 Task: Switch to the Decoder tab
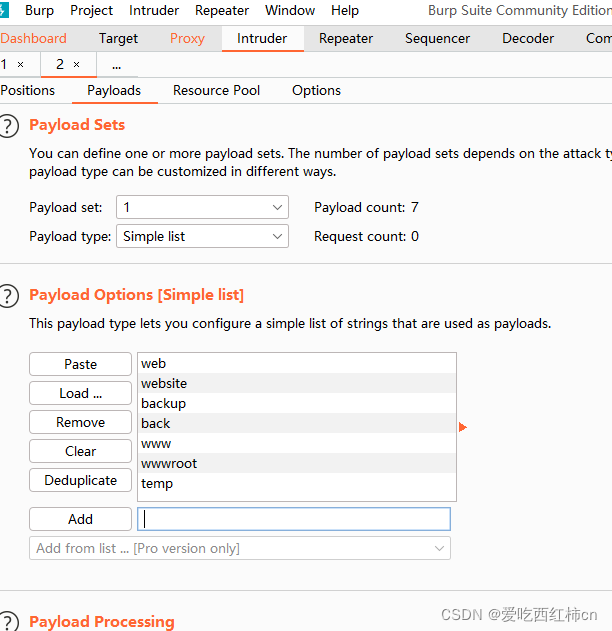coord(528,38)
